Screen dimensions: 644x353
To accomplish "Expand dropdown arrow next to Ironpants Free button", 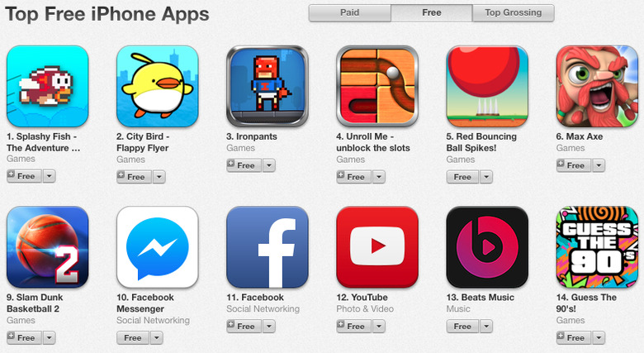I will pyautogui.click(x=269, y=165).
